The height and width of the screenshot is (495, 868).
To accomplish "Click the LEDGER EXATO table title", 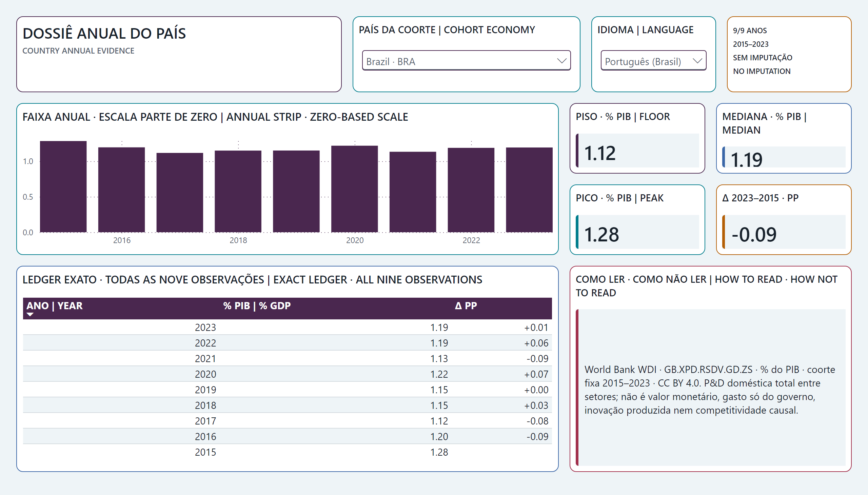I will point(252,279).
